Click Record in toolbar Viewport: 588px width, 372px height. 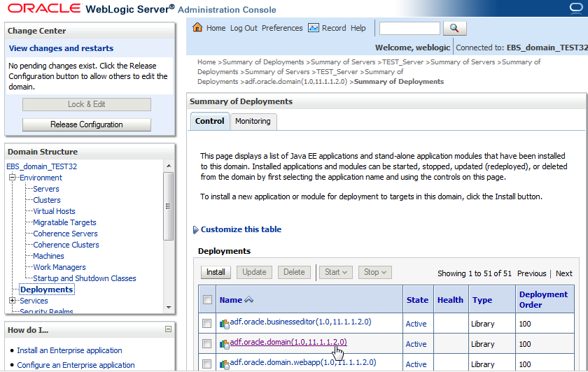point(334,28)
